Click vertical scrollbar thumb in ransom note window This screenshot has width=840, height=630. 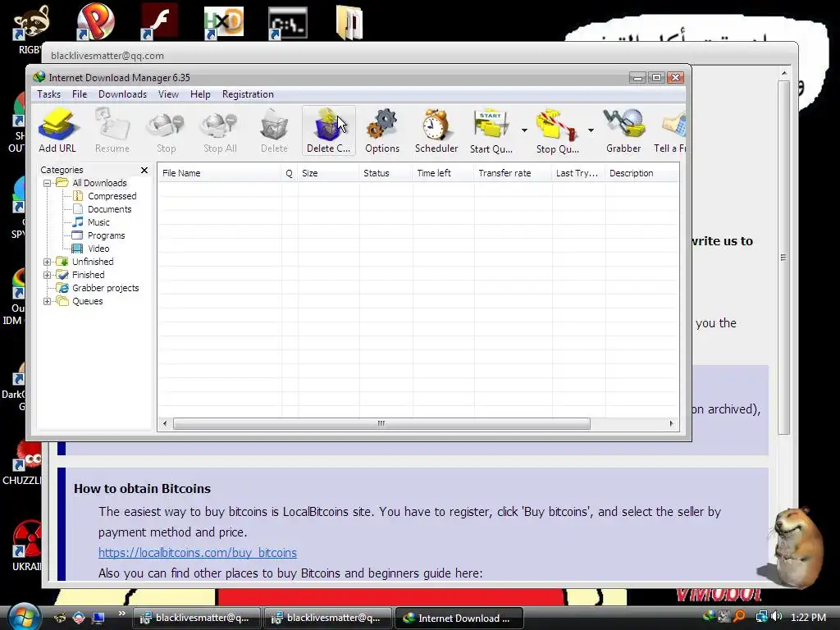coord(783,258)
